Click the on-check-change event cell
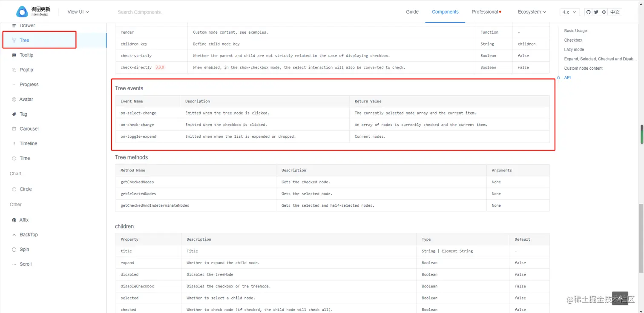The height and width of the screenshot is (313, 644). click(x=147, y=125)
